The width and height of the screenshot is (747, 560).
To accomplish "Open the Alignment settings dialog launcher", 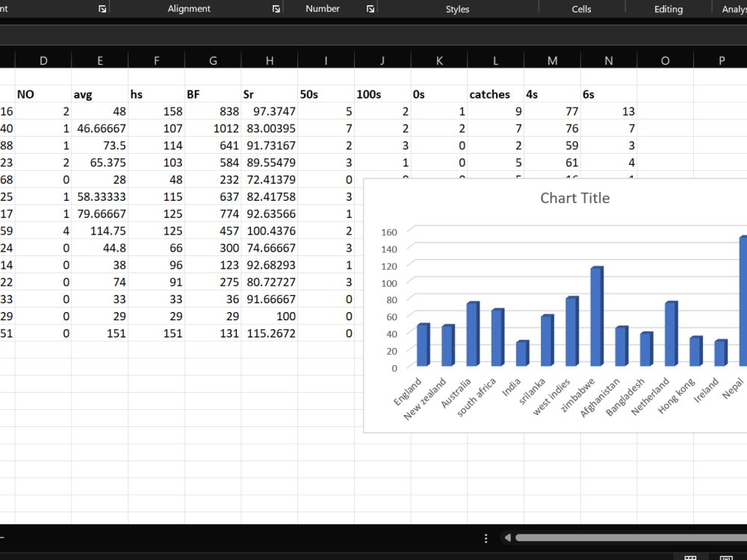I will click(276, 9).
